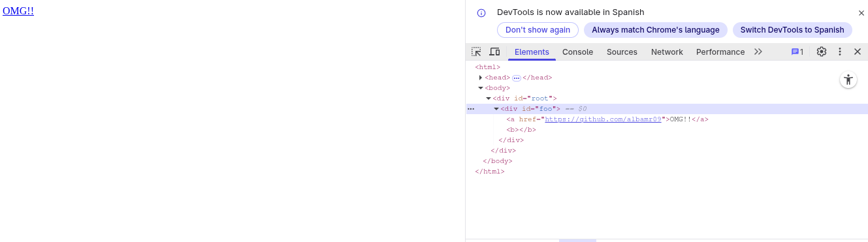This screenshot has height=242, width=868.
Task: Activate the inspect element picker icon
Action: point(476,52)
